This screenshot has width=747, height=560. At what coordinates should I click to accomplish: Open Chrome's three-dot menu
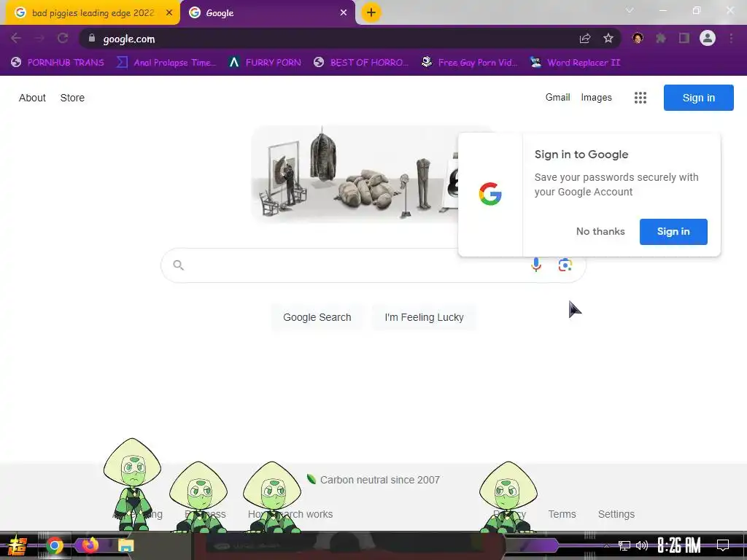pyautogui.click(x=731, y=38)
